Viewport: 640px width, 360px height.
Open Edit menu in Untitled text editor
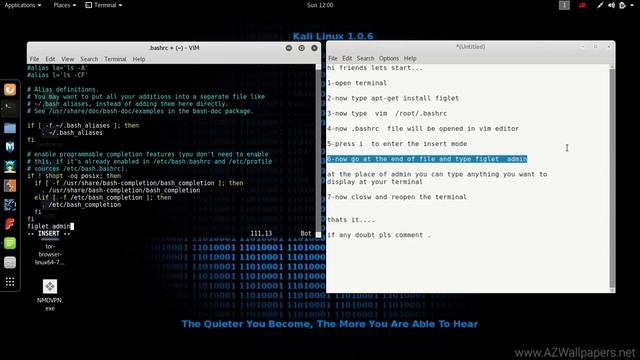pyautogui.click(x=347, y=58)
